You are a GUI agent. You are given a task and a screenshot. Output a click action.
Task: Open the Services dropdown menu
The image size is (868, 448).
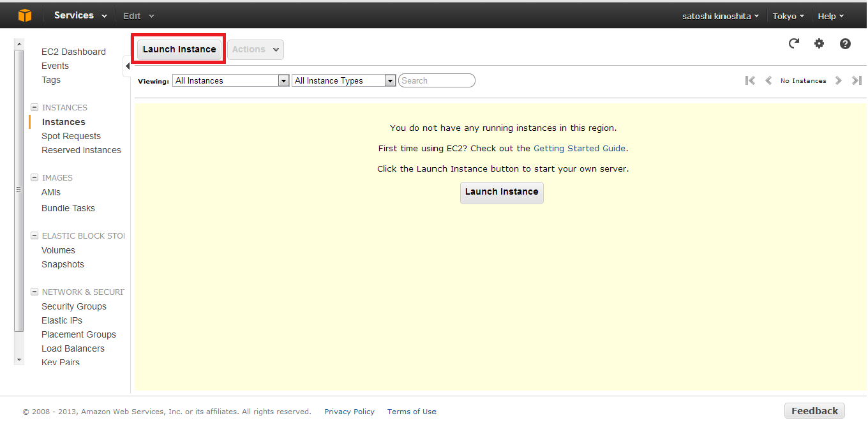tap(80, 15)
